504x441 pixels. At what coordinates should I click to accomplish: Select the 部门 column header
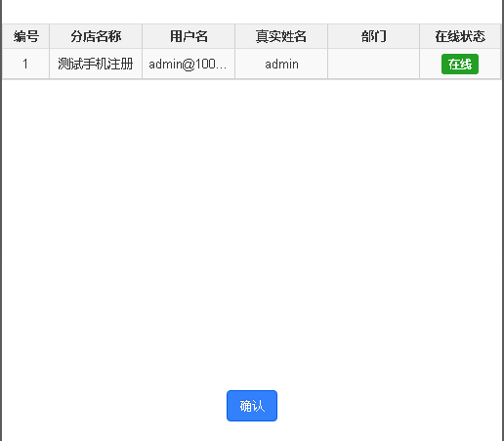(373, 36)
